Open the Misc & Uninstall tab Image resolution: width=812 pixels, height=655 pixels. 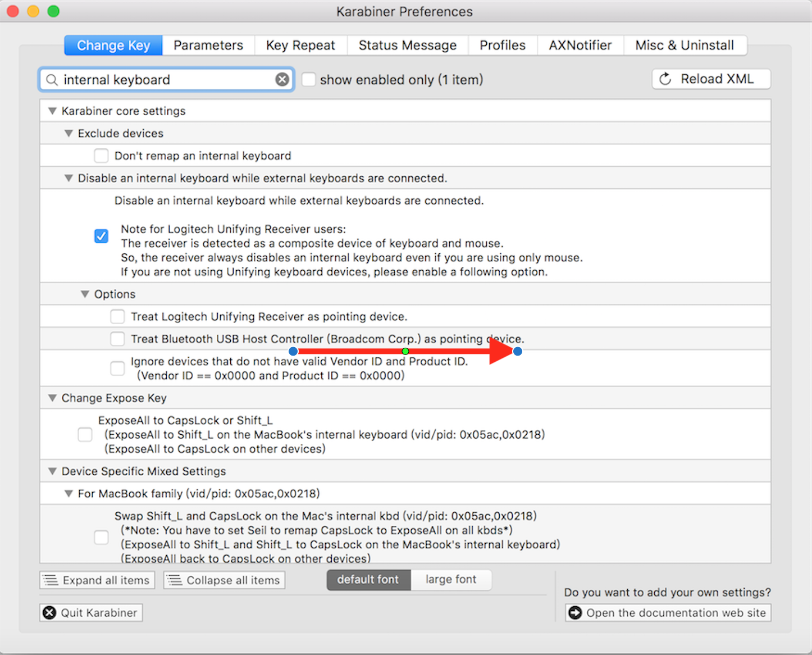click(x=684, y=46)
